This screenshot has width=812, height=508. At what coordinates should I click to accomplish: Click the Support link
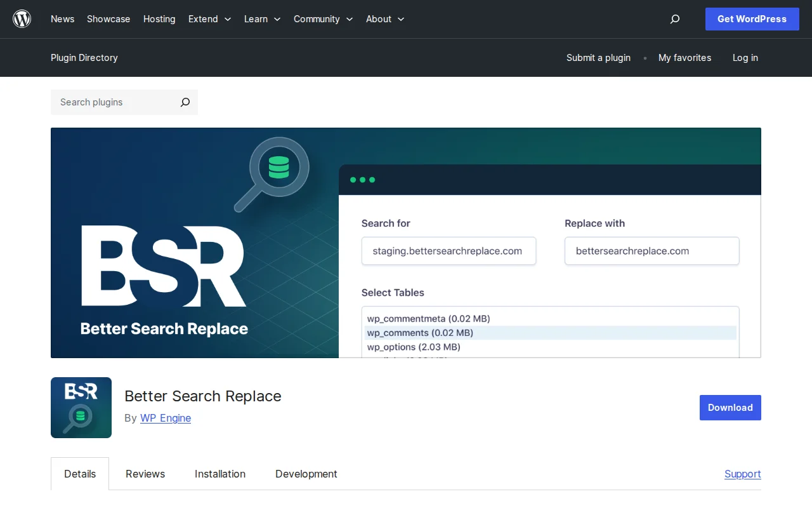[742, 474]
